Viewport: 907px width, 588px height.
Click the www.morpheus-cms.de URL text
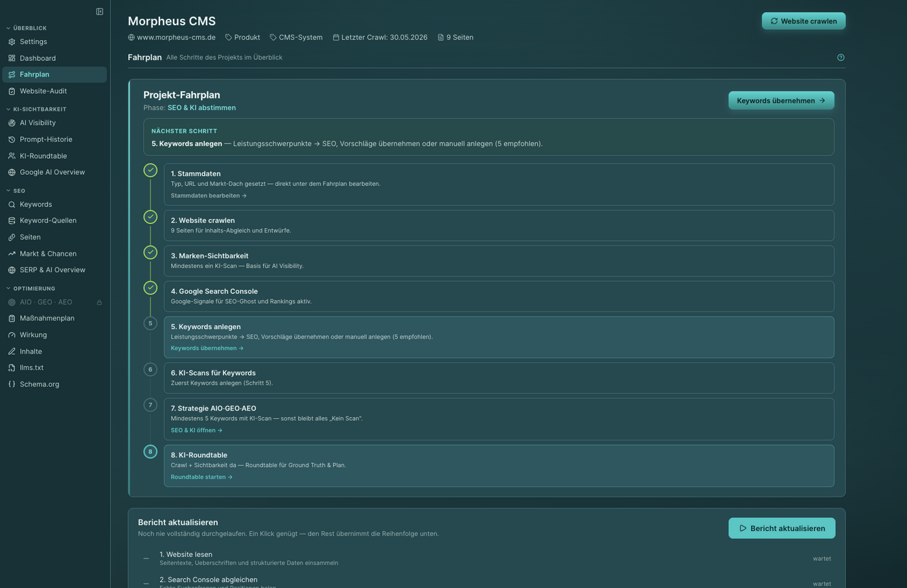176,38
